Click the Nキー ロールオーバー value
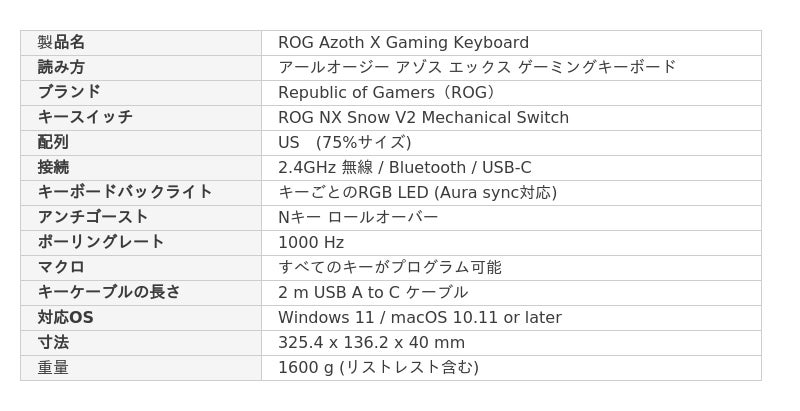The width and height of the screenshot is (800, 411). point(358,218)
